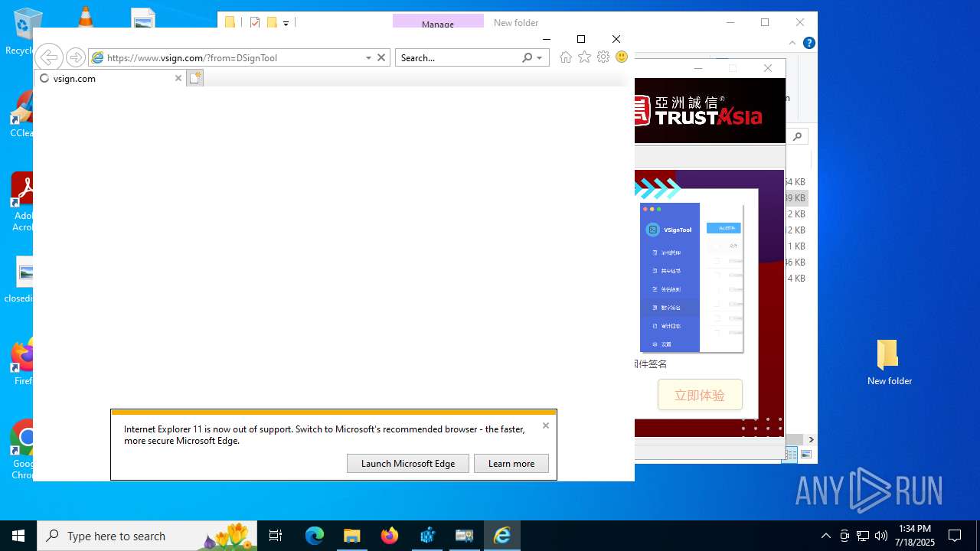
Task: Click the taskbar search box
Action: 148,536
